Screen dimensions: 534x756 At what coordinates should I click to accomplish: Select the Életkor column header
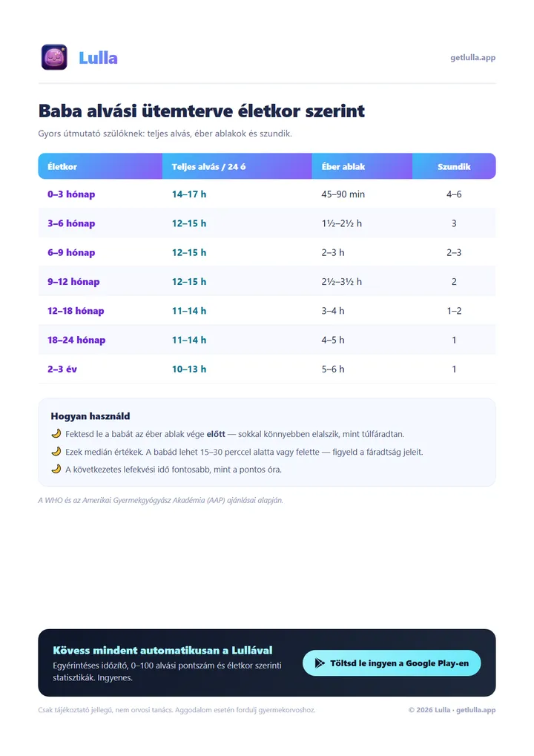[62, 166]
